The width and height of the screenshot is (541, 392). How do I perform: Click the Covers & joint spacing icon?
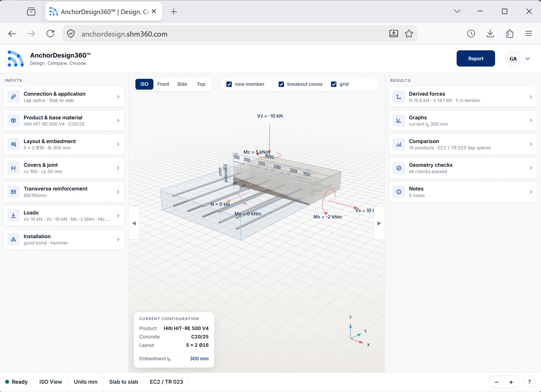pos(13,168)
